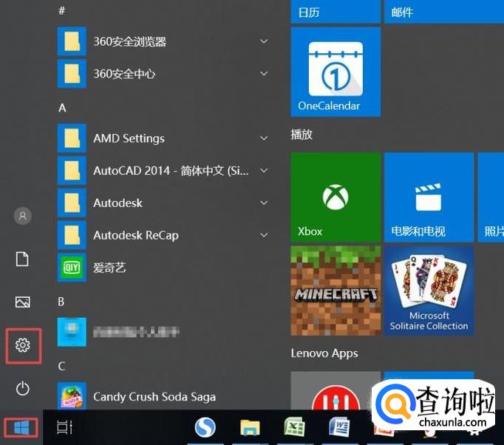Image resolution: width=504 pixels, height=445 pixels.
Task: Open Word from the taskbar
Action: (339, 428)
